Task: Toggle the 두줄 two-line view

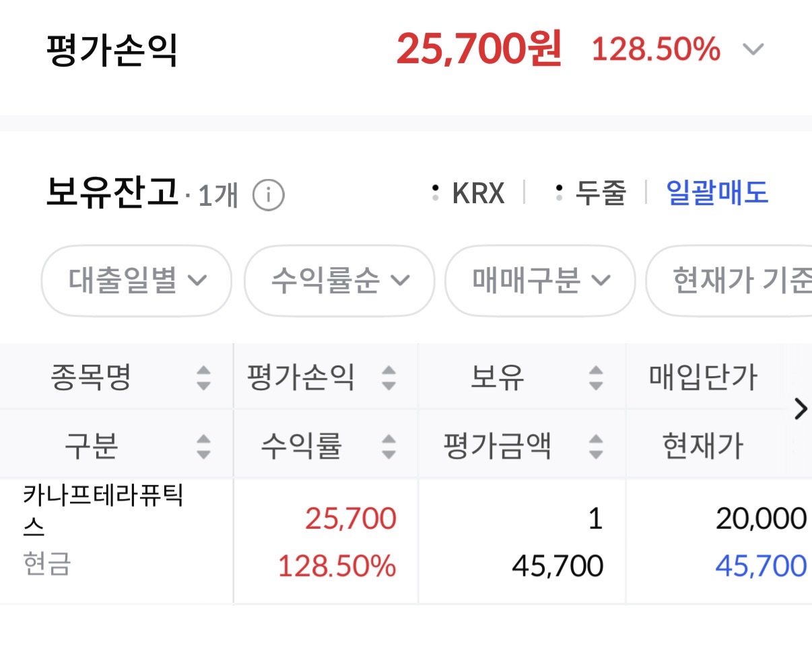Action: 591,194
